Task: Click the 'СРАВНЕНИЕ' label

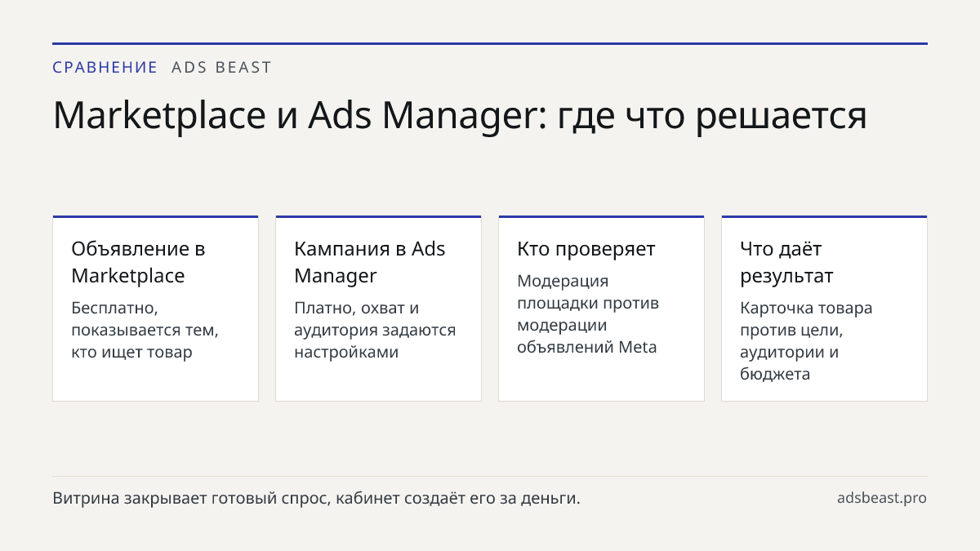Action: [105, 68]
